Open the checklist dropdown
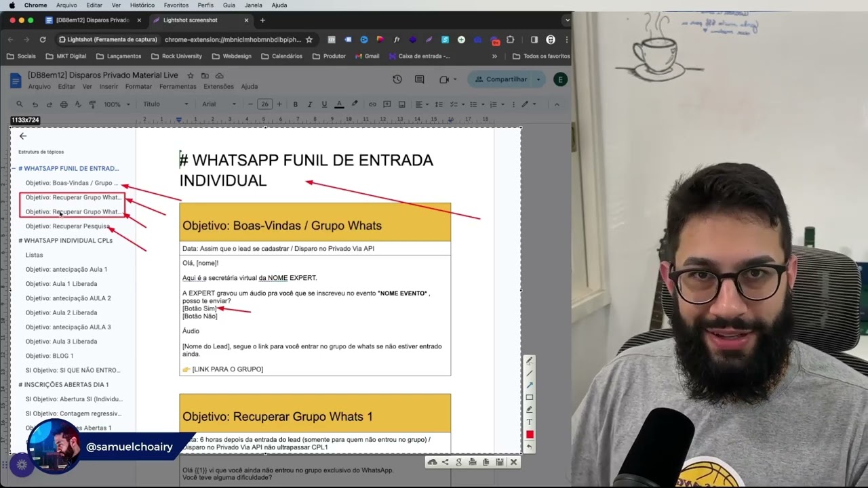This screenshot has height=488, width=868. tap(456, 104)
